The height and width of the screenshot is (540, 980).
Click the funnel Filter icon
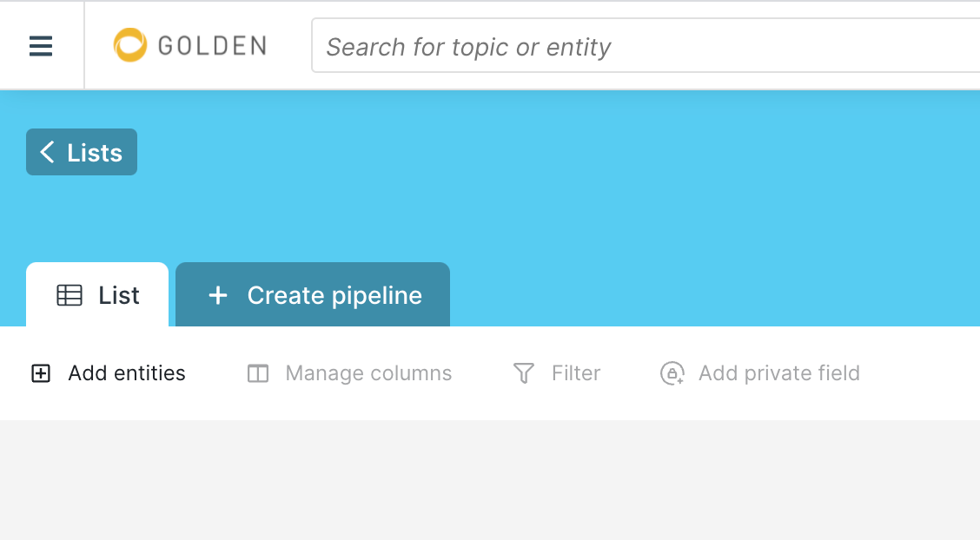[524, 373]
